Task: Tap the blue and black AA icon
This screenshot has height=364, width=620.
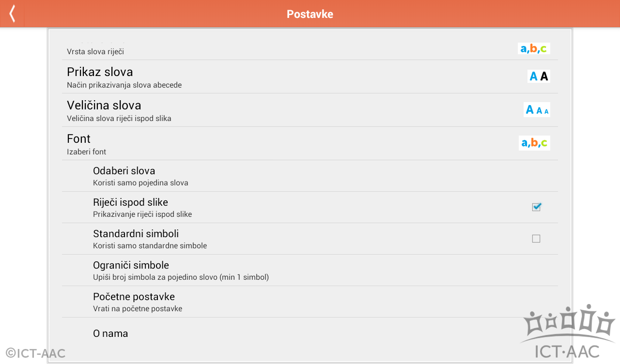Action: coord(539,76)
